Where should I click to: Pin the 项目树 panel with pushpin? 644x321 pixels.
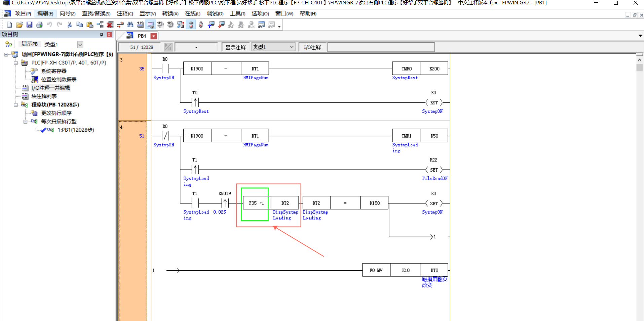(101, 35)
